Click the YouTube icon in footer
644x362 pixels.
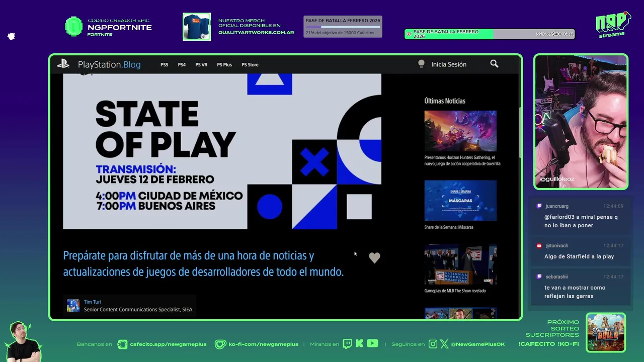point(372,344)
